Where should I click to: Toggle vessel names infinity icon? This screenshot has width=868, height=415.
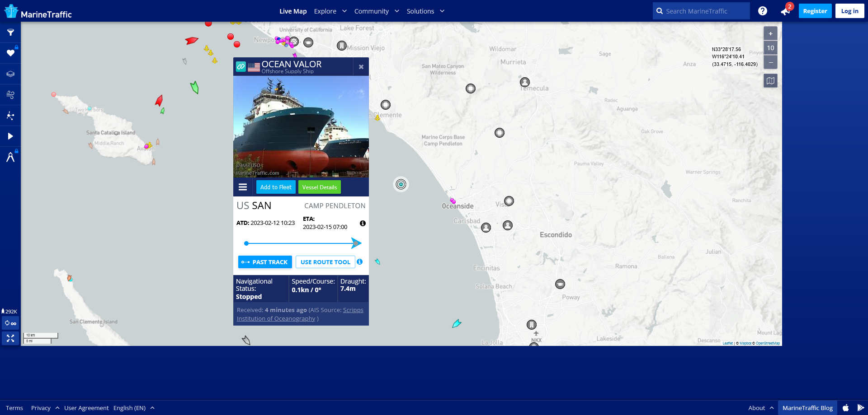[10, 323]
